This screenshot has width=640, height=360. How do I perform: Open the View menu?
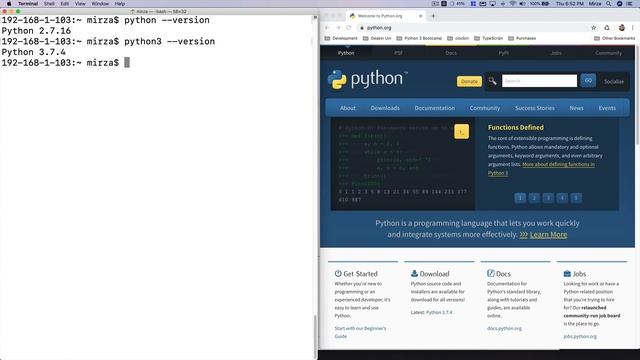(80, 4)
